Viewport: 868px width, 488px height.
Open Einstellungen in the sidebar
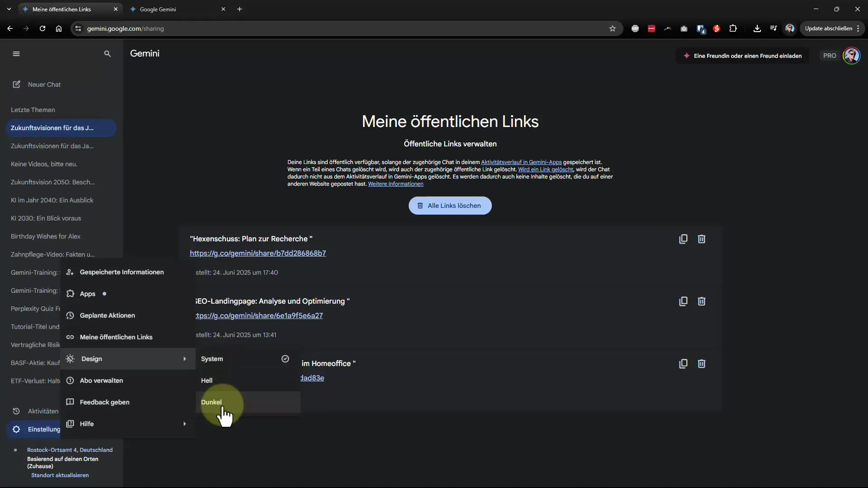(x=33, y=429)
